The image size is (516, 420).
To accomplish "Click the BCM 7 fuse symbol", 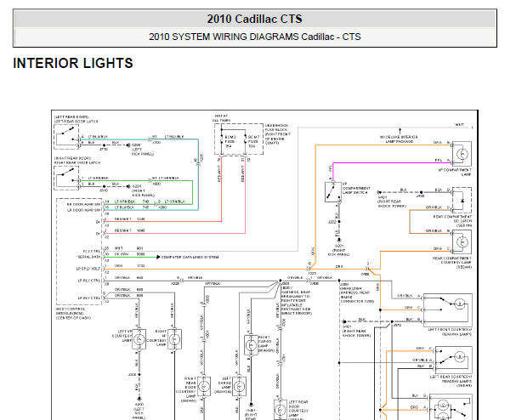I will point(245,141).
